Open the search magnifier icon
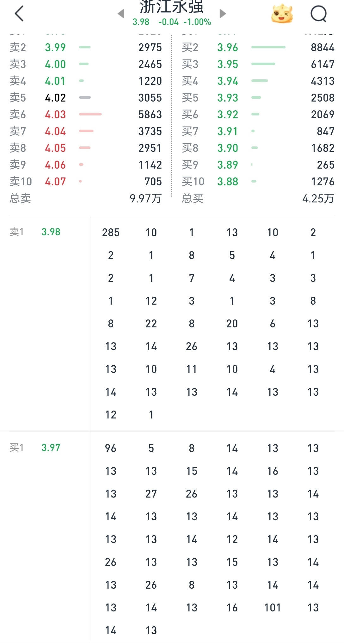This screenshot has height=644, width=344. [318, 14]
